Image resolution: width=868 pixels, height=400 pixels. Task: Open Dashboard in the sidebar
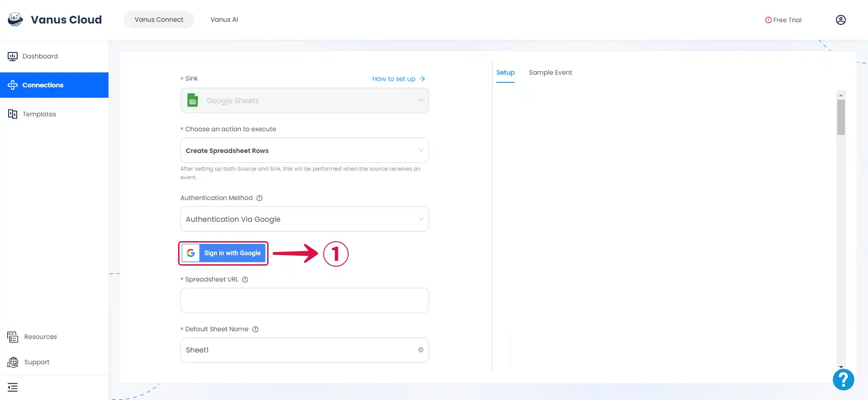pyautogui.click(x=54, y=56)
